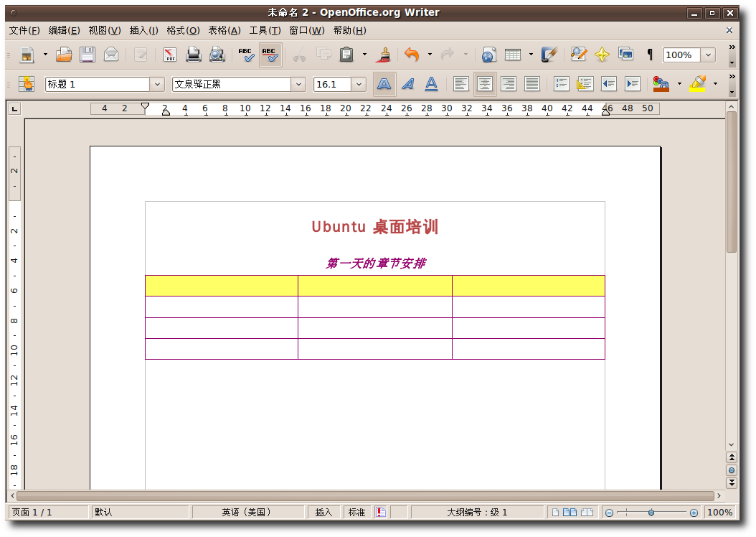Apply Font Color swatch button
This screenshot has width=756, height=537.
661,85
